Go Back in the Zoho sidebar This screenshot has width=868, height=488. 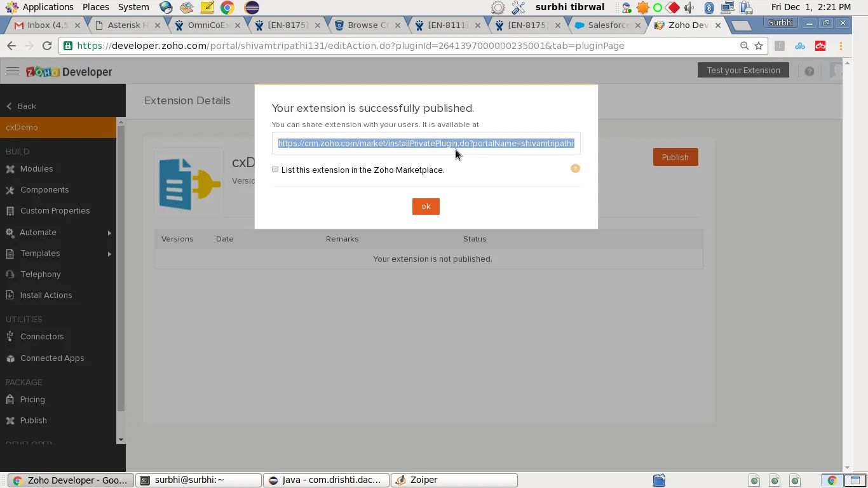click(x=21, y=106)
